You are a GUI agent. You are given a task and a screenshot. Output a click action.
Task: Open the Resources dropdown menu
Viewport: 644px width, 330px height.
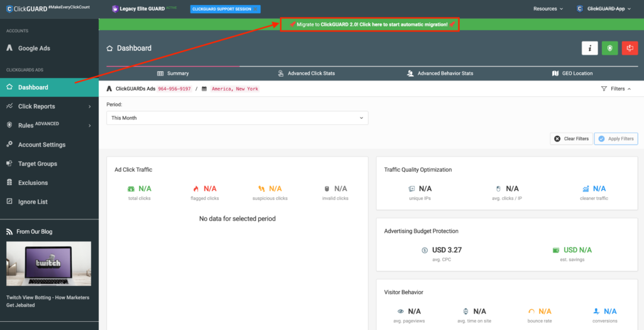(x=548, y=9)
